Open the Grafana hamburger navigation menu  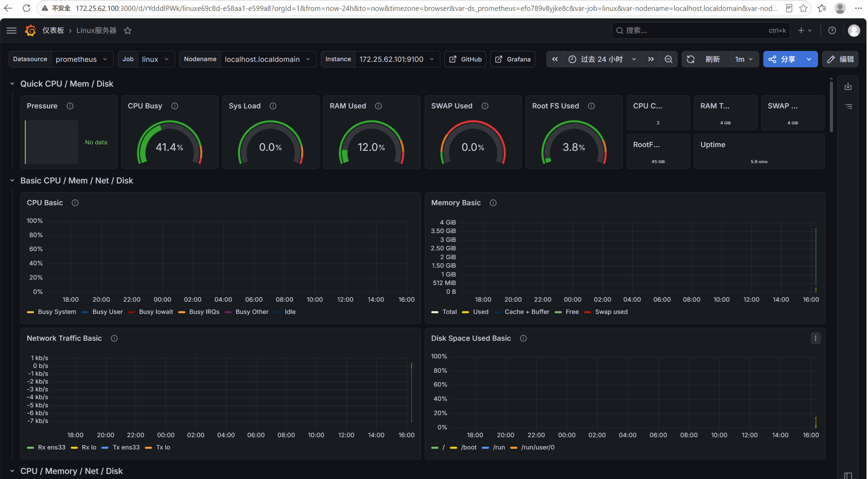(12, 31)
